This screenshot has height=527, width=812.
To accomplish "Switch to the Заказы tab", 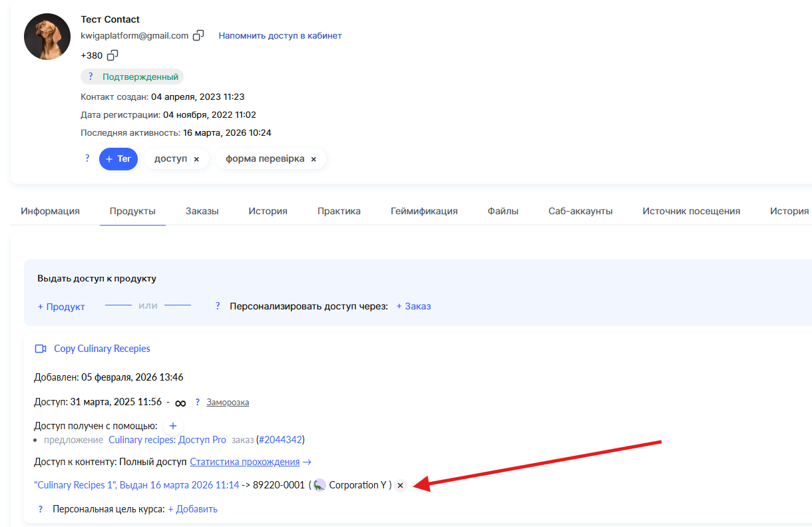I will pyautogui.click(x=202, y=211).
